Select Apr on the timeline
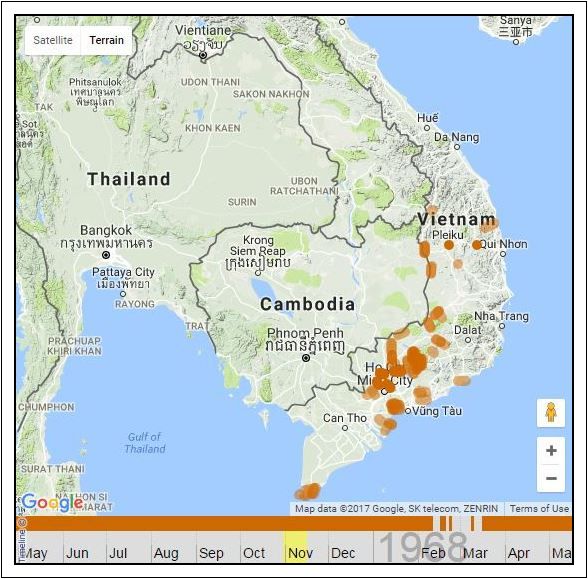This screenshot has width=588, height=579. (x=518, y=553)
